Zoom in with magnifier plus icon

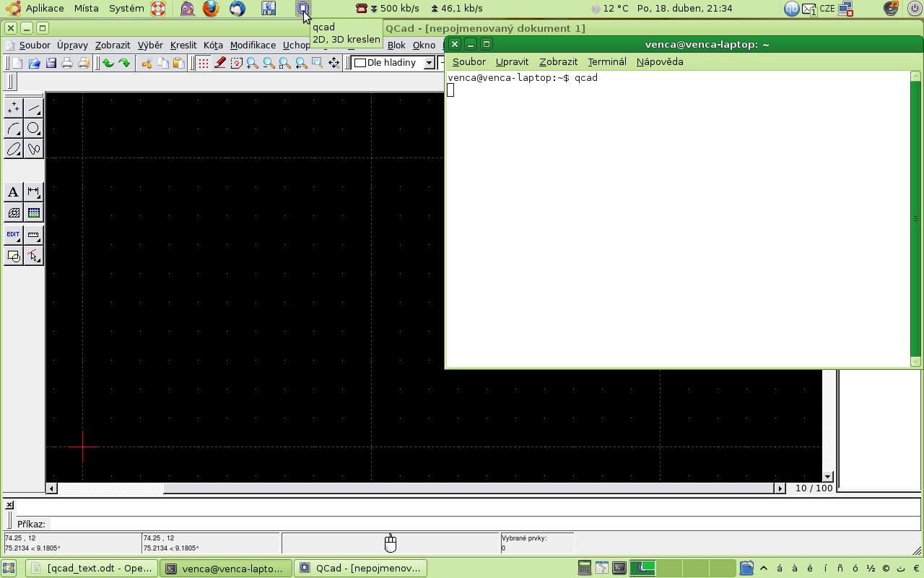(252, 63)
